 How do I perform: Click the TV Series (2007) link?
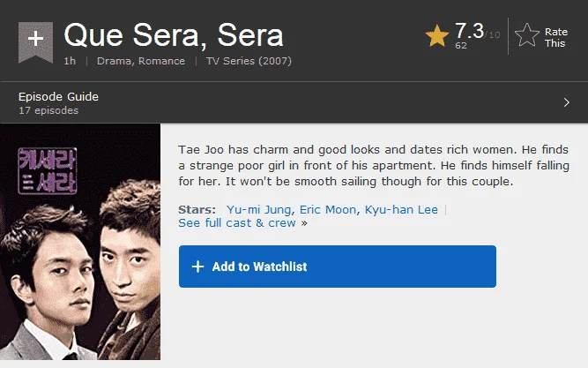(x=249, y=61)
